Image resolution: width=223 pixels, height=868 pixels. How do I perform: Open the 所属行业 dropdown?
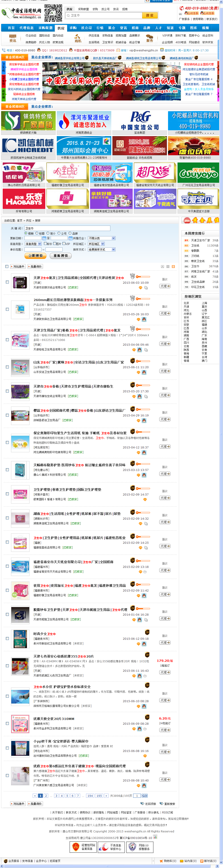tap(101, 238)
